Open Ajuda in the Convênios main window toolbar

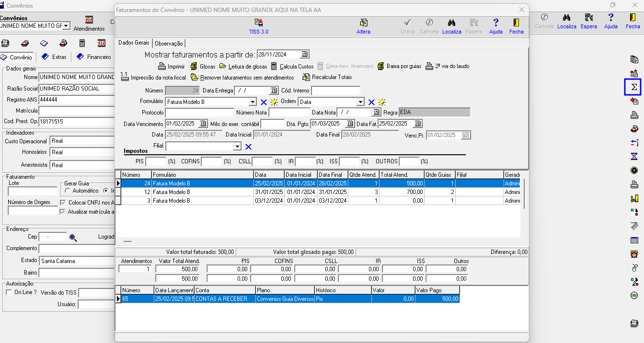tap(611, 22)
